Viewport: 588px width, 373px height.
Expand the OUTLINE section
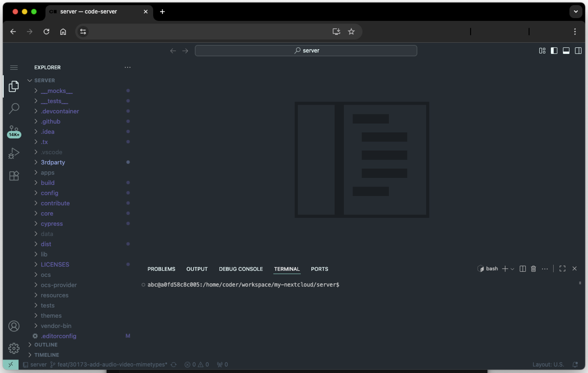point(46,344)
